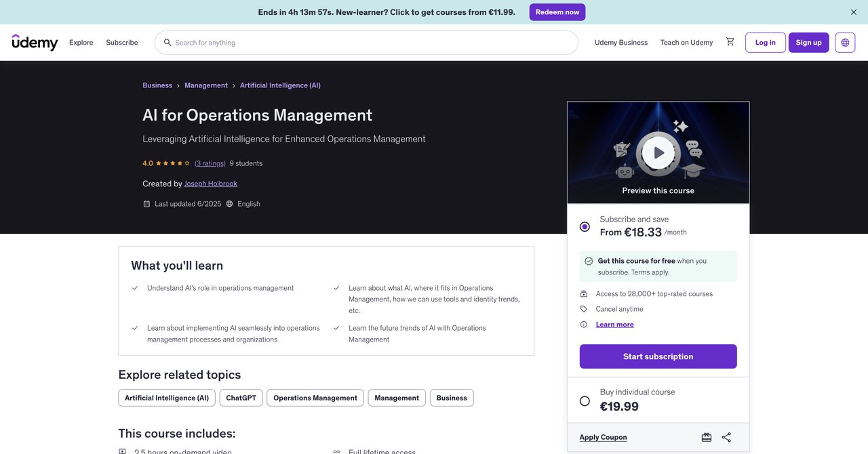Image resolution: width=868 pixels, height=454 pixels.
Task: Click the gift course icon
Action: click(x=707, y=438)
